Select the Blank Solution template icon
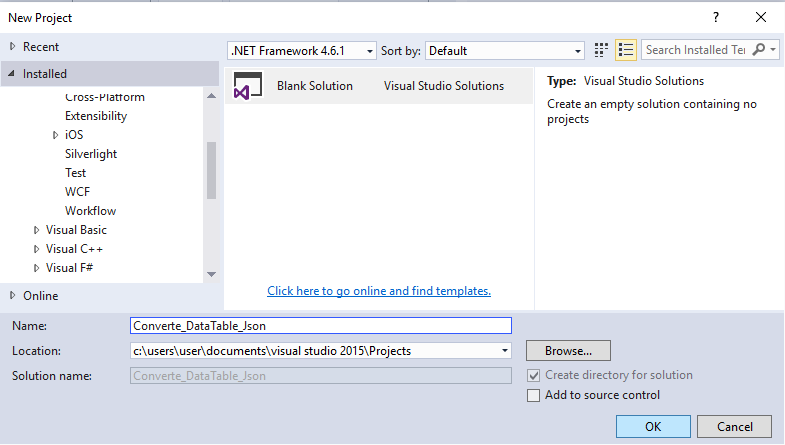Screen dimensions: 785x445 248,86
